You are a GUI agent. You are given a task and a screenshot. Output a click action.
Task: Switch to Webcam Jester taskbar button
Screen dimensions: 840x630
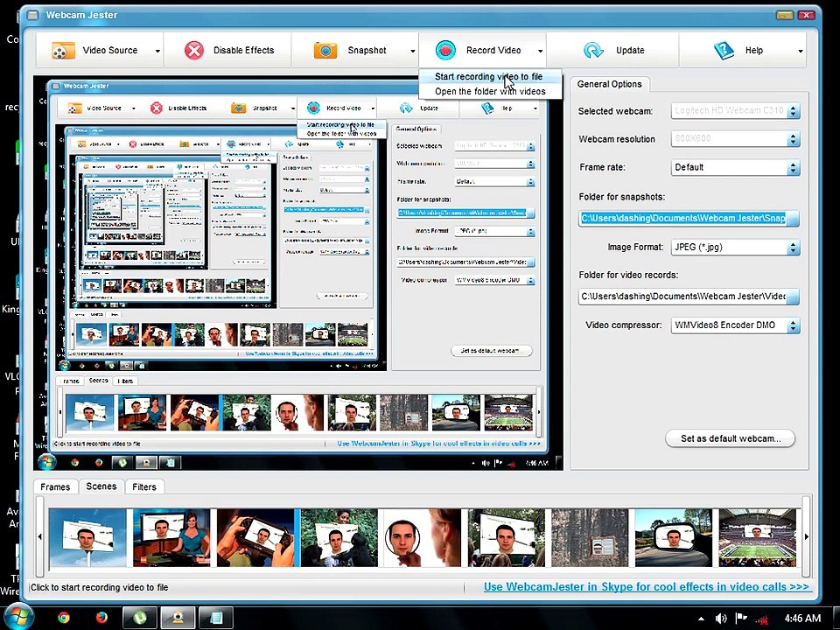point(178,618)
